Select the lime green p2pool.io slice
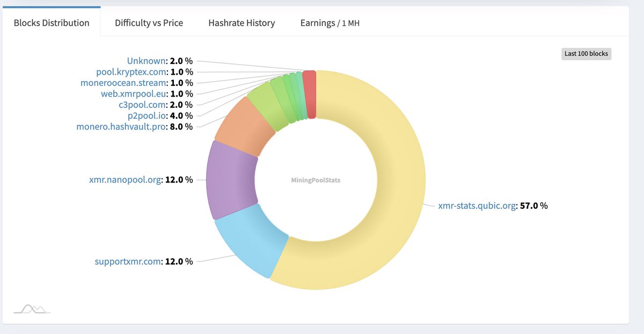 (268, 106)
